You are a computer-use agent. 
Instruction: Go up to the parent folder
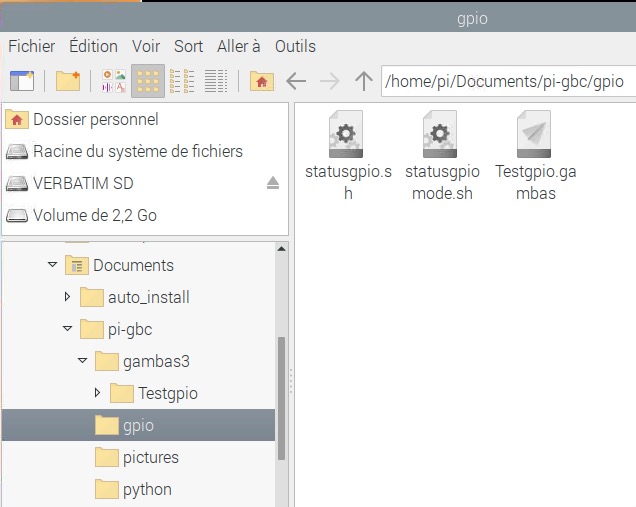coord(364,81)
